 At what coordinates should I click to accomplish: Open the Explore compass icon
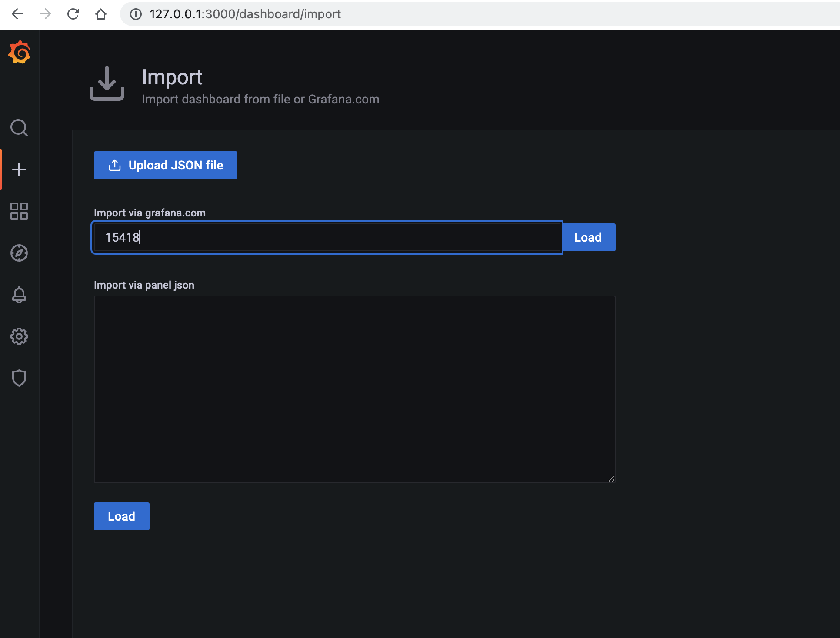click(19, 253)
